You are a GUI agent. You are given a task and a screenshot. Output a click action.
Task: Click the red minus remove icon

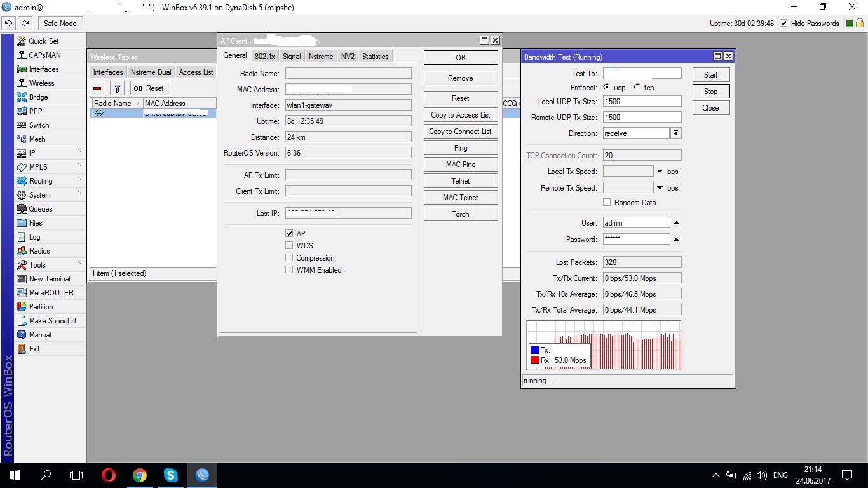(98, 88)
